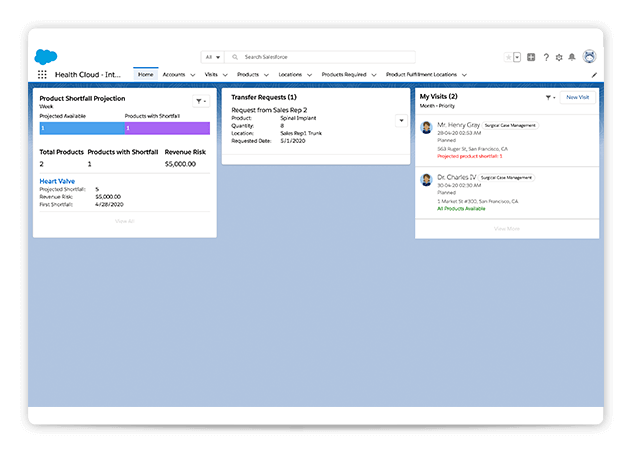Click the purple Products with Shortfall bar
The width and height of the screenshot is (632, 456).
pyautogui.click(x=167, y=128)
